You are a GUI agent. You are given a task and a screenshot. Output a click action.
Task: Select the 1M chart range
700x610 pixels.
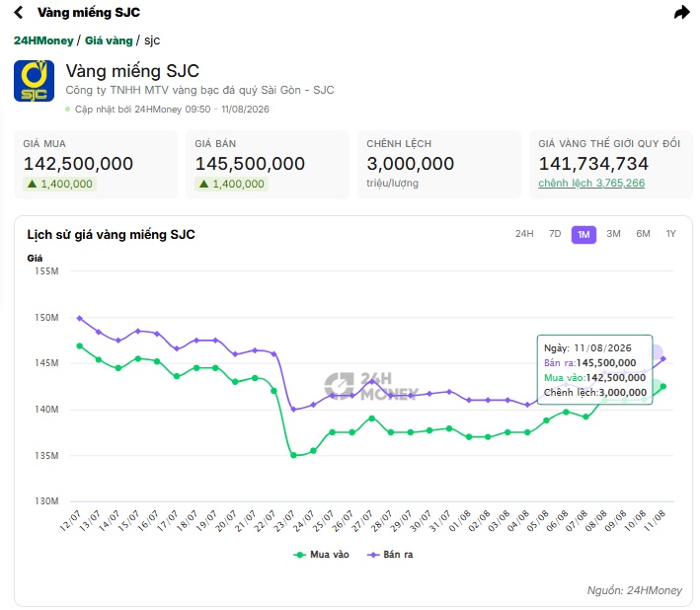pyautogui.click(x=583, y=235)
